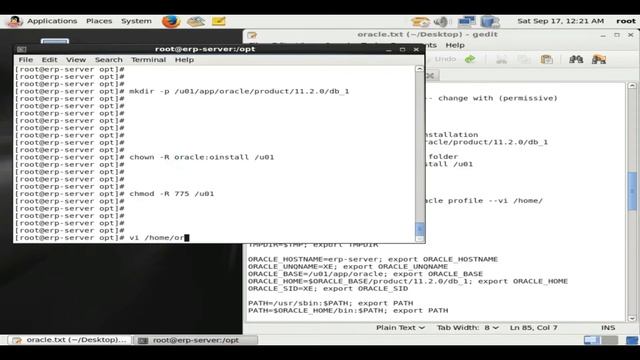The image size is (640, 360).
Task: Open the network connections tray icon
Action: coord(467,21)
